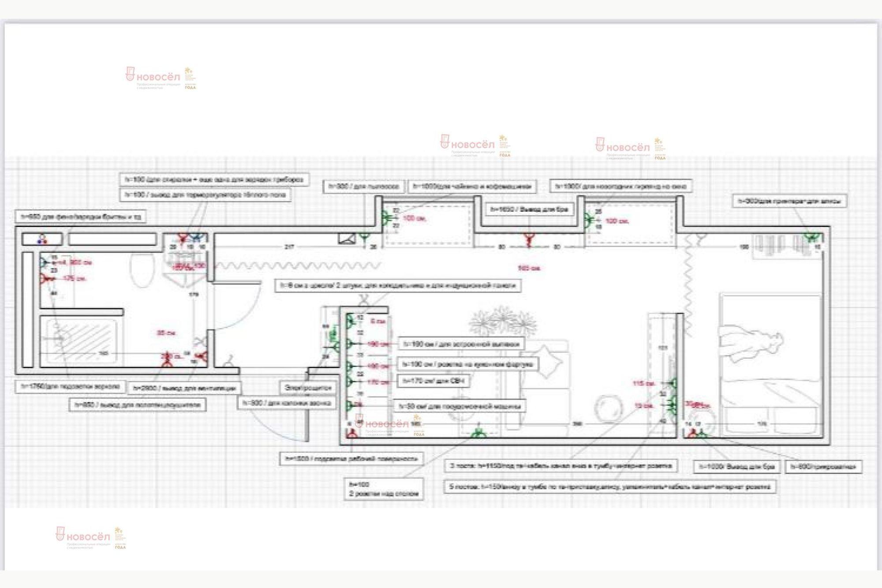This screenshot has width=882, height=588.
Task: Select the 'для посудомоечной машины' label
Action: (460, 406)
